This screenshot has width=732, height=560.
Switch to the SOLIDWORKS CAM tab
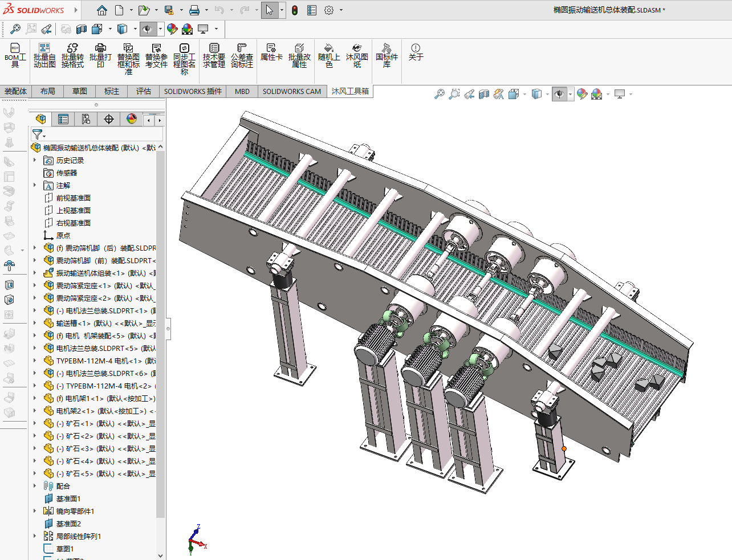tap(292, 91)
